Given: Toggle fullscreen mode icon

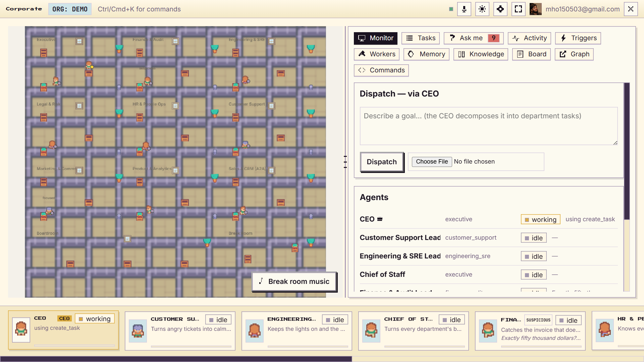Looking at the screenshot, I should point(519,9).
